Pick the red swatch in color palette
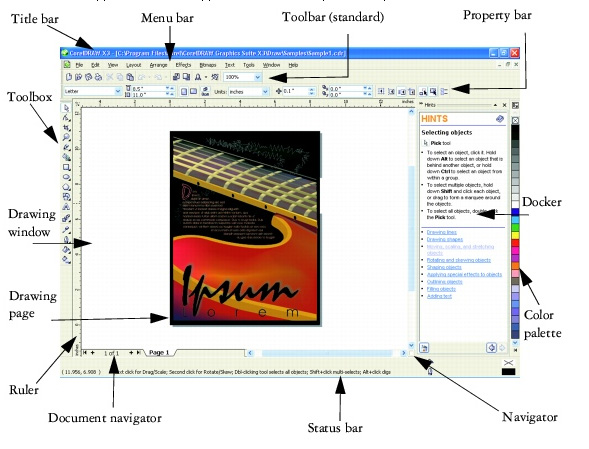The height and width of the screenshot is (449, 589). (515, 243)
